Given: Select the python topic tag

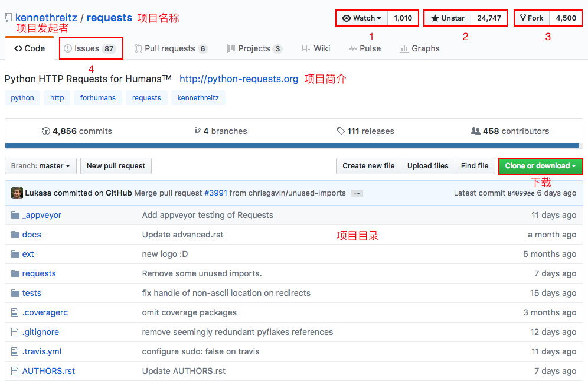Looking at the screenshot, I should tap(22, 97).
